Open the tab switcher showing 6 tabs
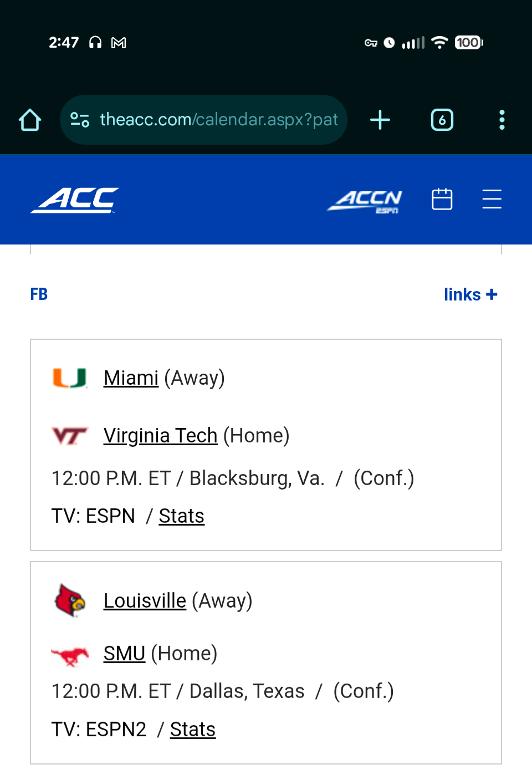 [x=442, y=120]
